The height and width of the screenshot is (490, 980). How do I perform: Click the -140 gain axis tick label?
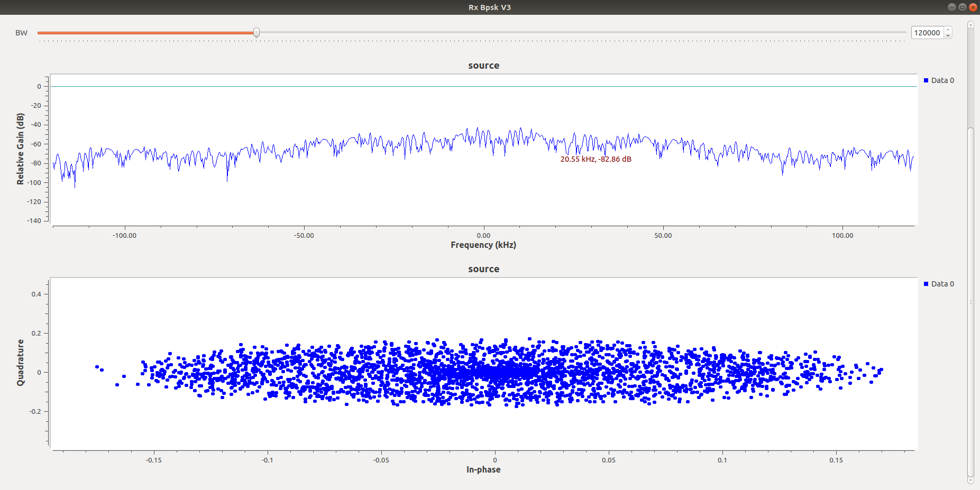34,221
